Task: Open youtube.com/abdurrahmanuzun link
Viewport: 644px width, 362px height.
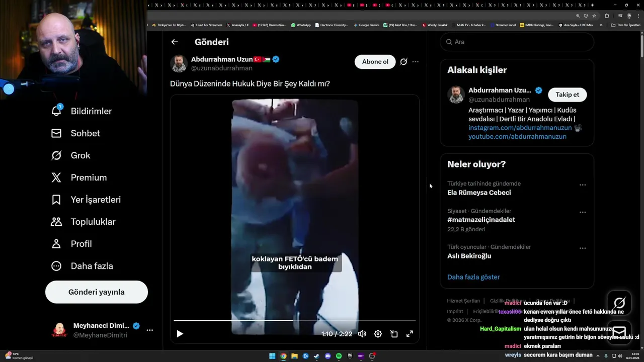Action: pos(517,137)
